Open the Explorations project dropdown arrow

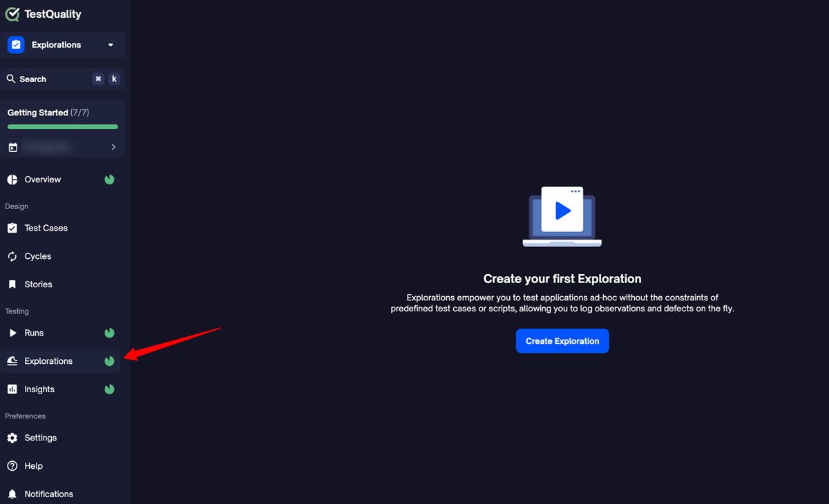pyautogui.click(x=111, y=46)
